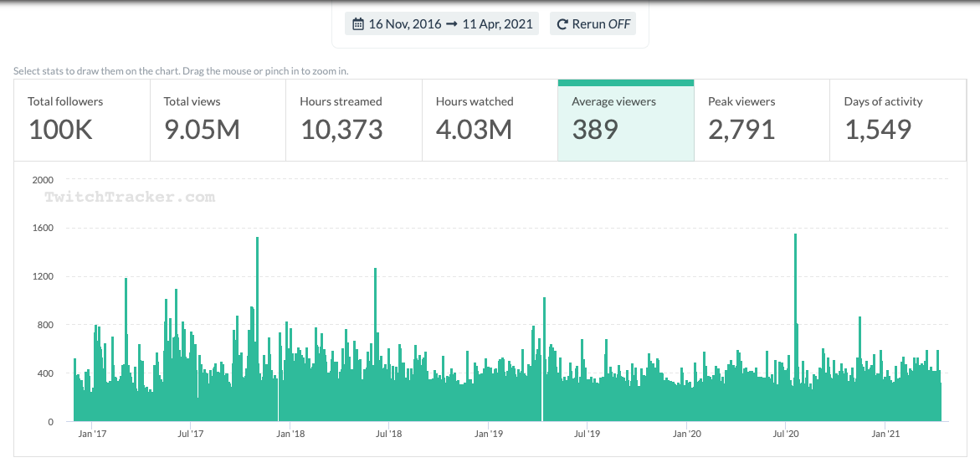Open the date range picker 16 Nov, 2016
Screen dimensions: 980x468
click(442, 24)
